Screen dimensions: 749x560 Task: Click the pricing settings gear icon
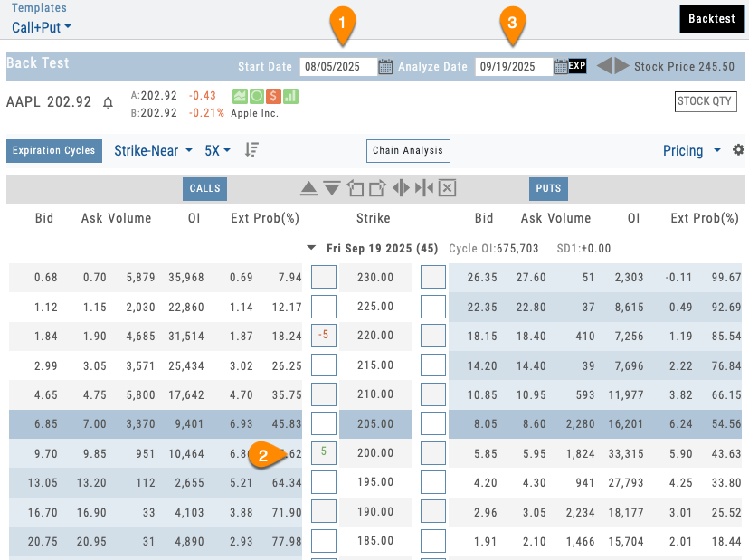(x=738, y=150)
